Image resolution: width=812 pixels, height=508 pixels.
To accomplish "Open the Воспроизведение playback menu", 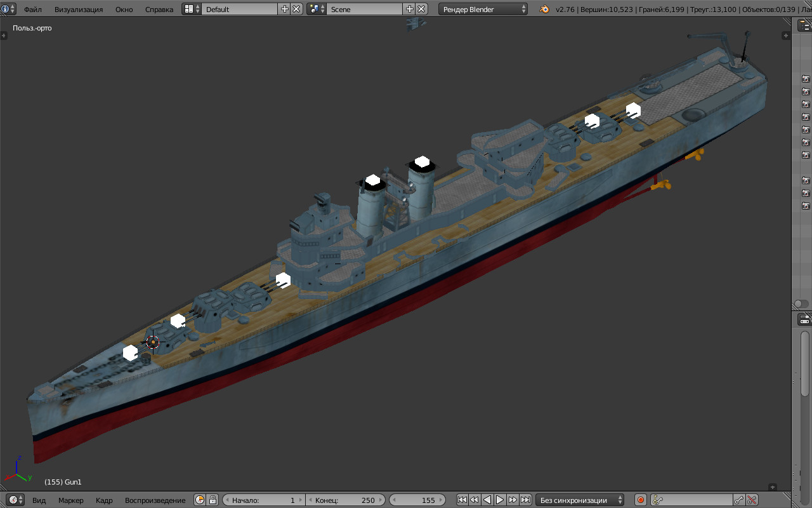I will pyautogui.click(x=155, y=500).
